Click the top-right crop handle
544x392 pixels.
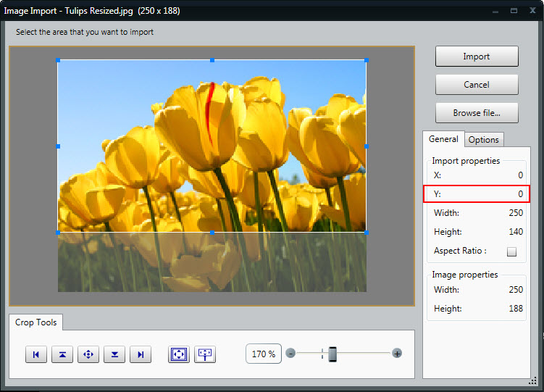tap(367, 60)
